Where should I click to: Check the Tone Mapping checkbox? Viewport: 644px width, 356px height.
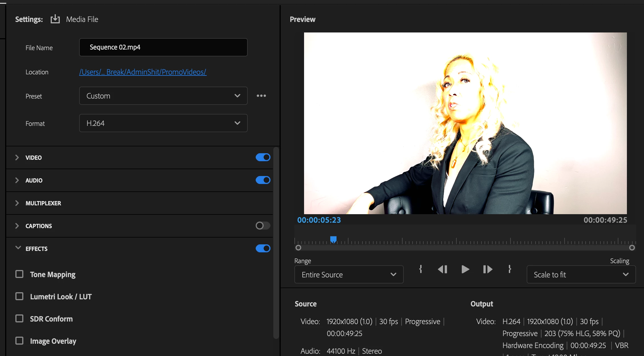[x=19, y=274]
